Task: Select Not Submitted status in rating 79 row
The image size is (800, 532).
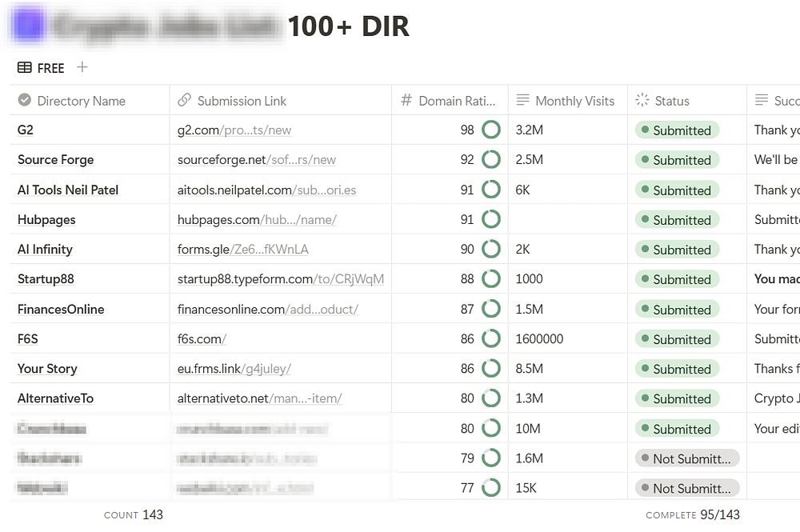Action: tap(686, 458)
